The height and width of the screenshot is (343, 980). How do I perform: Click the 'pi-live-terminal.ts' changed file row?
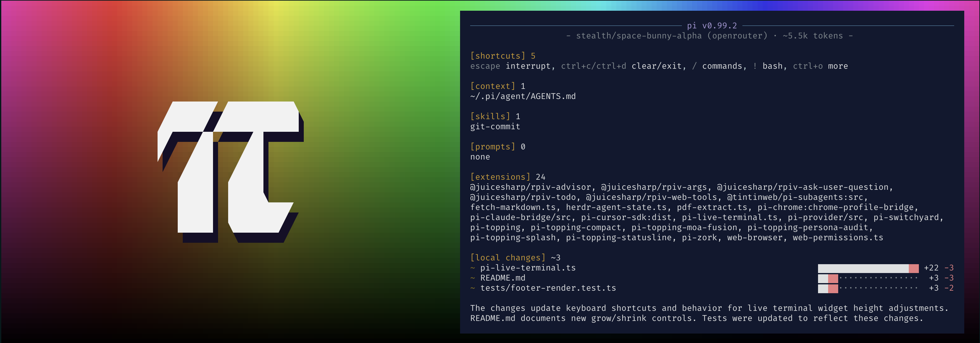(712, 268)
